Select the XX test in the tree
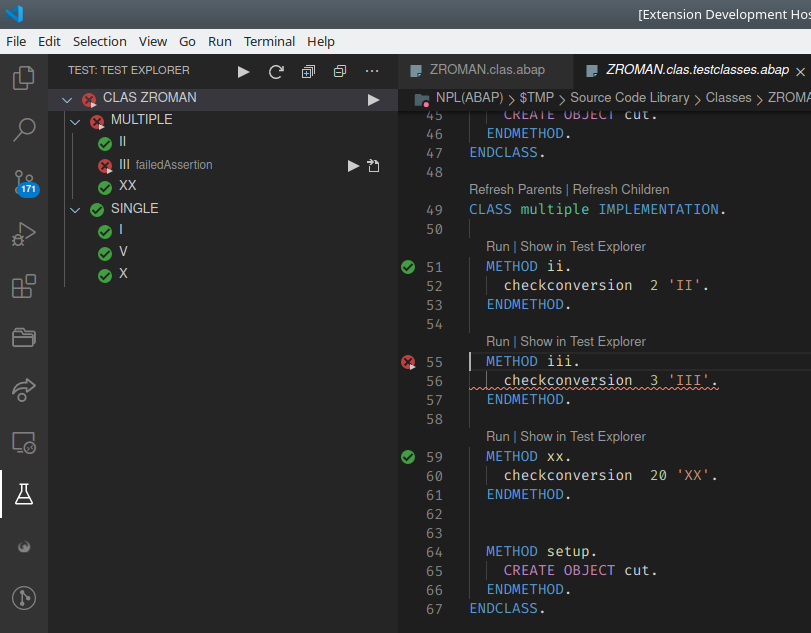Viewport: 811px width, 633px height. tap(127, 186)
